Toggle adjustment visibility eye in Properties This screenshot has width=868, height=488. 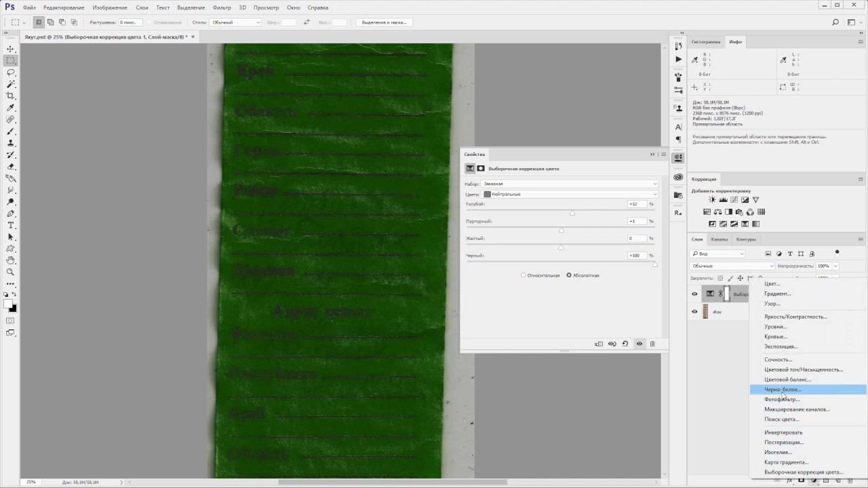[x=639, y=344]
